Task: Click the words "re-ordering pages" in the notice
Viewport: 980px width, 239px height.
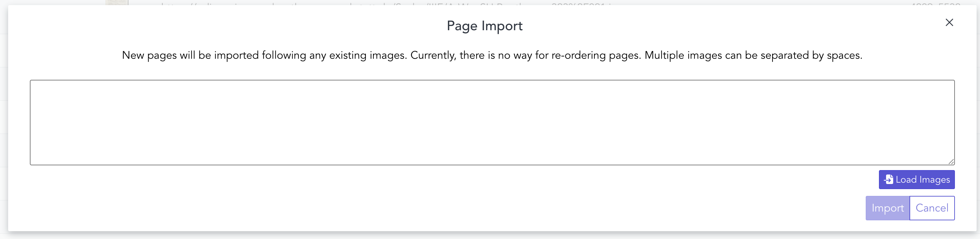Action: 596,56
